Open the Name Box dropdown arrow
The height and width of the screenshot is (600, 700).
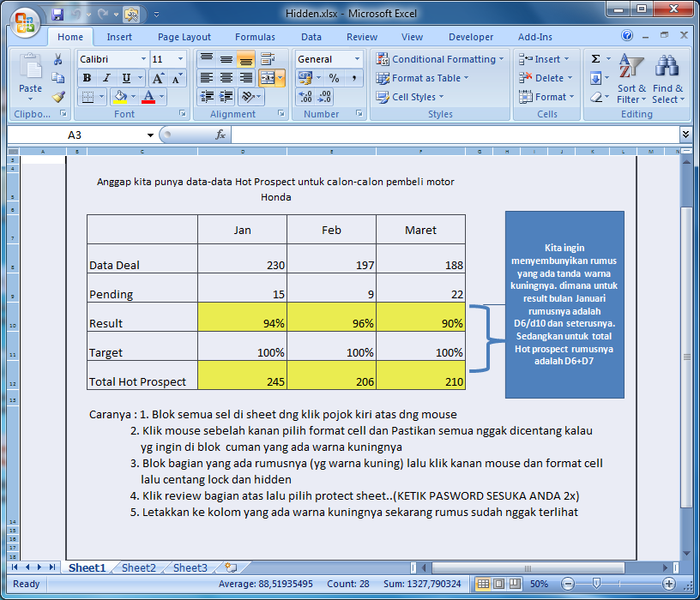pyautogui.click(x=150, y=135)
